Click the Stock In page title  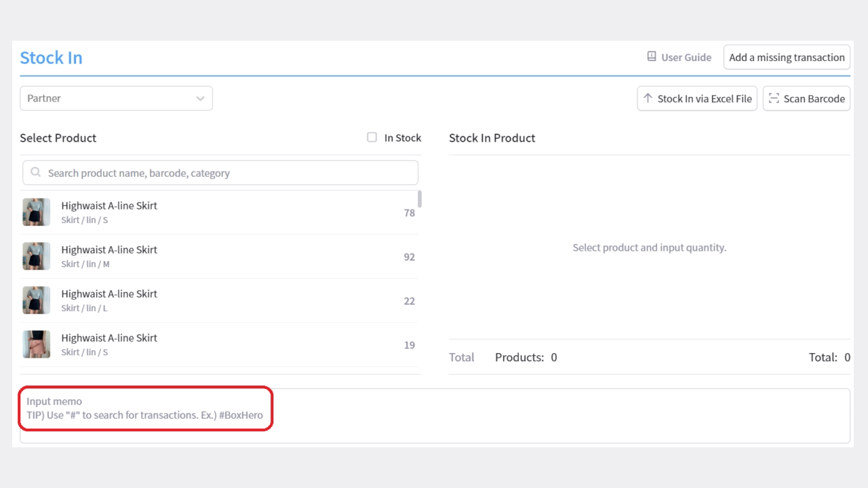point(51,58)
